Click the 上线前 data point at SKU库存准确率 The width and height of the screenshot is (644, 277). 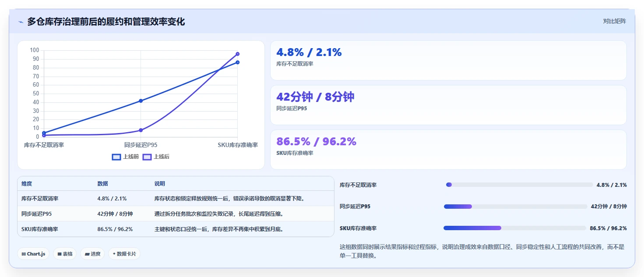coord(237,62)
